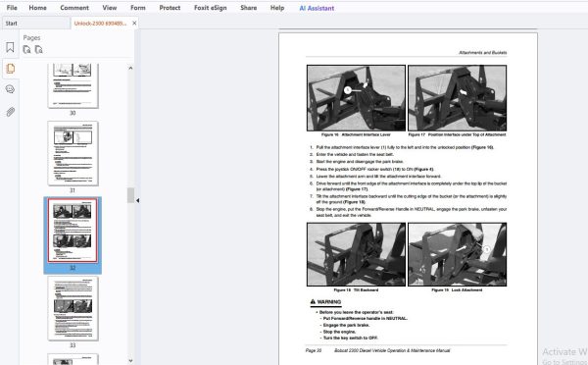Close the Unlock-2300 document tab

click(134, 24)
